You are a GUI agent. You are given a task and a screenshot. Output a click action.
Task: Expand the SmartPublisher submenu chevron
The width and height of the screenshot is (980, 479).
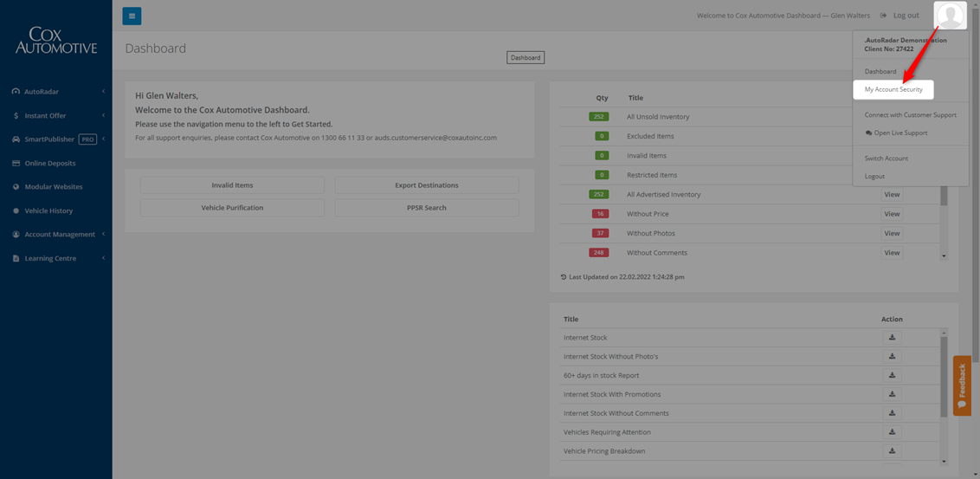click(x=103, y=139)
